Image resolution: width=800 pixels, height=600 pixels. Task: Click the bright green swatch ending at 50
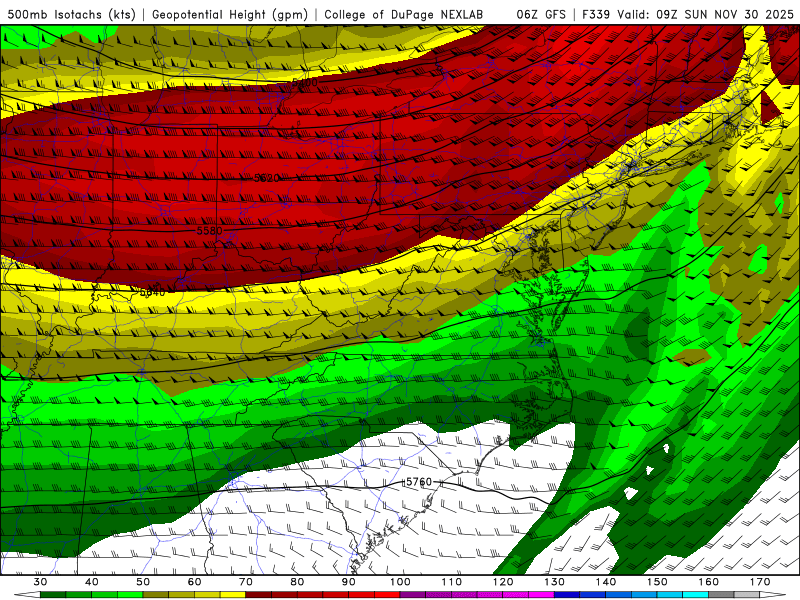pos(130,595)
